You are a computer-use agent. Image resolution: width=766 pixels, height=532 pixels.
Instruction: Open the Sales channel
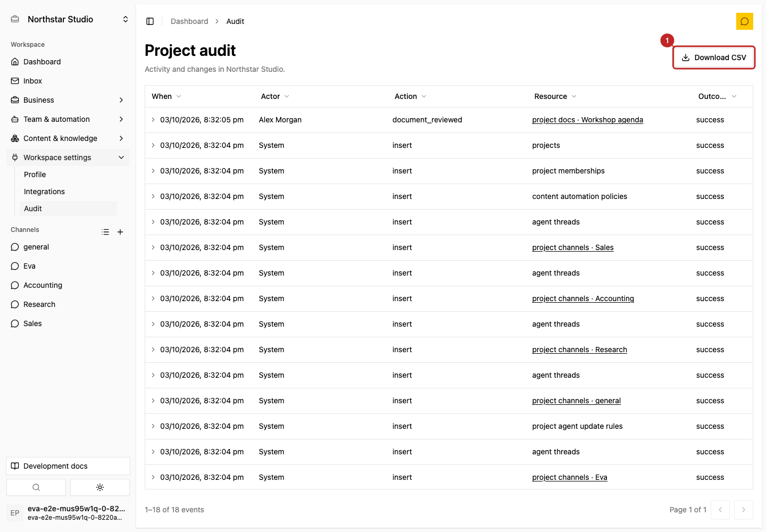68,323
